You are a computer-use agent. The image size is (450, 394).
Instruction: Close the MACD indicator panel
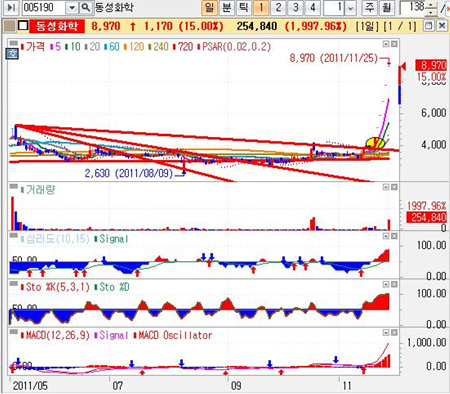click(x=394, y=333)
